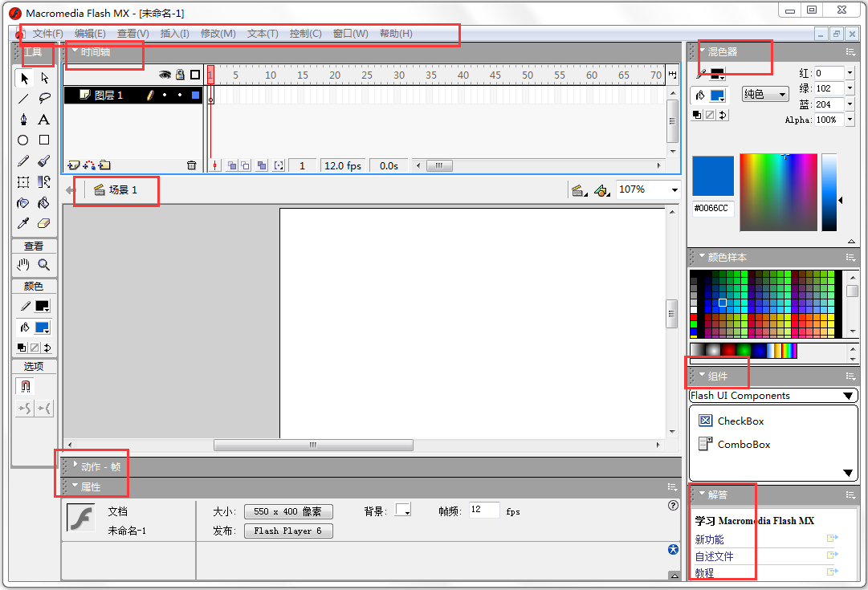868x590 pixels.
Task: Open the 插入(I) menu
Action: pos(174,34)
